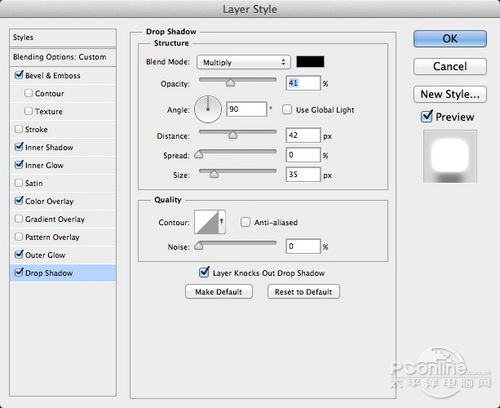This screenshot has height=408, width=500.
Task: Open the black shadow color swatch
Action: click(x=310, y=62)
